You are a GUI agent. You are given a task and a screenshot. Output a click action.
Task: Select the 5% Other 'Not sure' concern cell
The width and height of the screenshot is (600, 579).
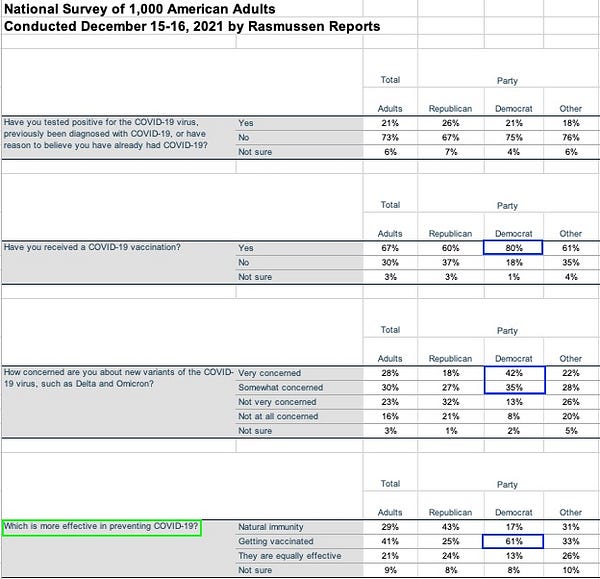(571, 431)
